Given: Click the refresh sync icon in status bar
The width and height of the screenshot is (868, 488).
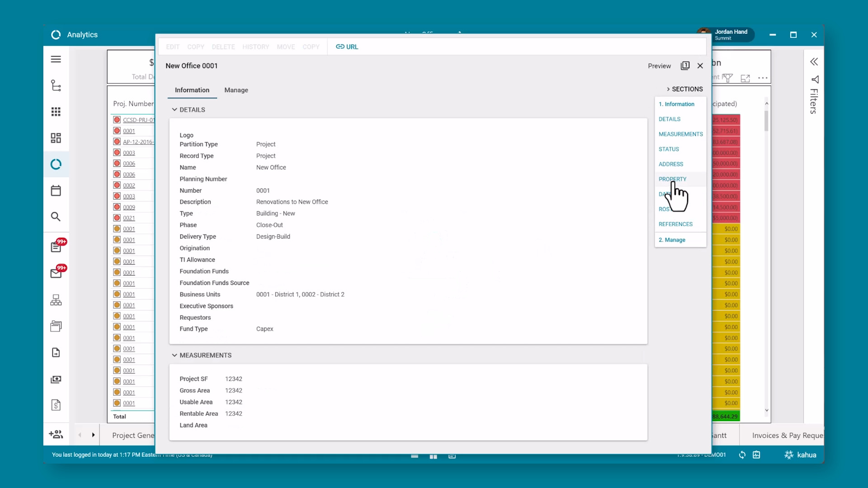Looking at the screenshot, I should pyautogui.click(x=742, y=455).
